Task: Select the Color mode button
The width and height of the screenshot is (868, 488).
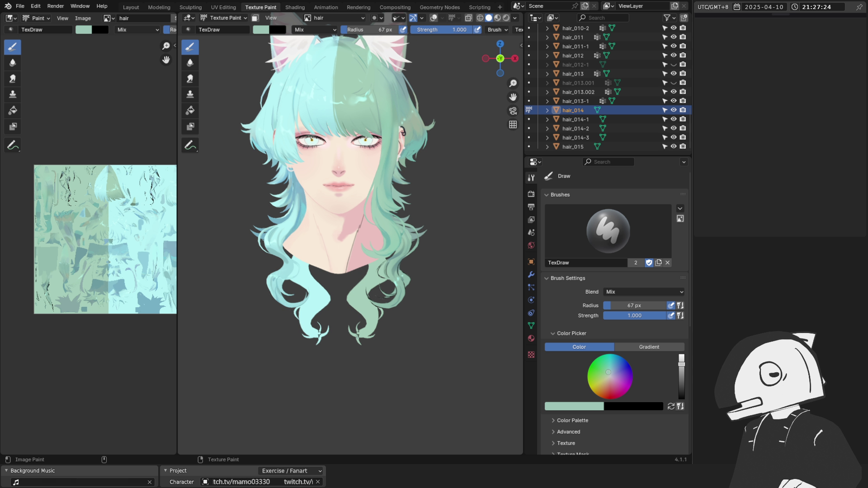Action: pyautogui.click(x=579, y=347)
